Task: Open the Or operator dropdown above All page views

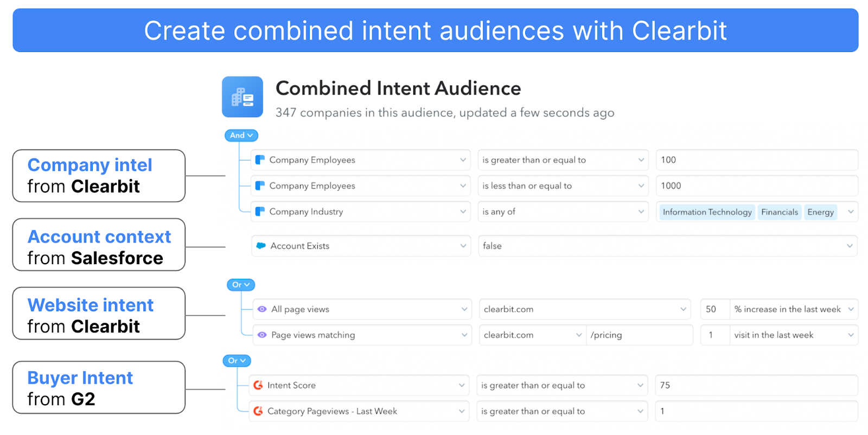Action: 240,284
